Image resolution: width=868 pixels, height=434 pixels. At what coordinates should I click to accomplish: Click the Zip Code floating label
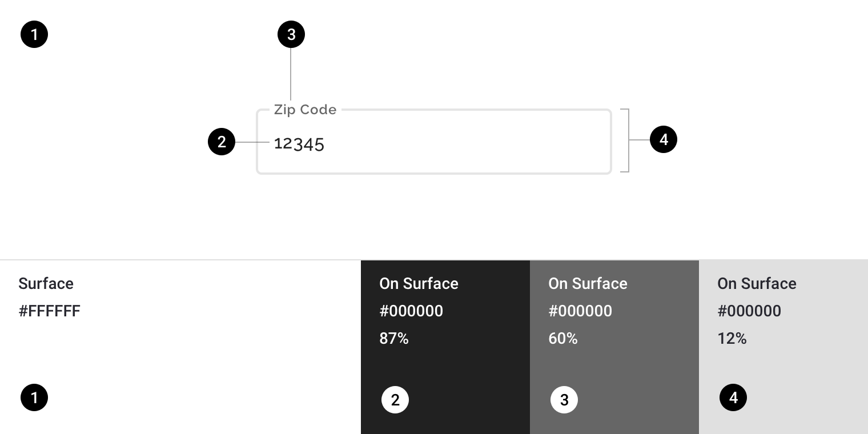point(305,110)
